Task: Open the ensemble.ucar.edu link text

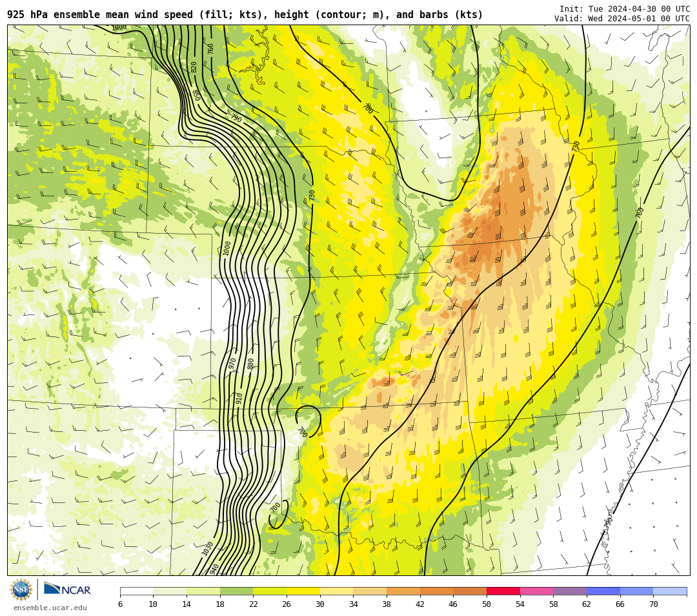Action: [x=50, y=608]
